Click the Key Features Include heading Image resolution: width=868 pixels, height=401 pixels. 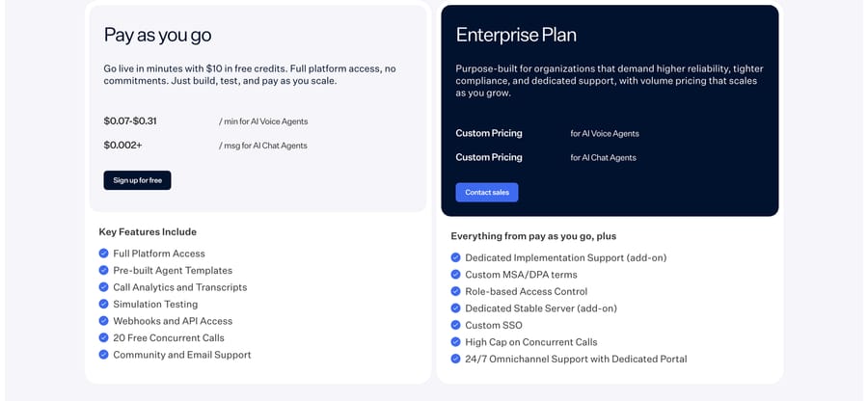click(148, 231)
